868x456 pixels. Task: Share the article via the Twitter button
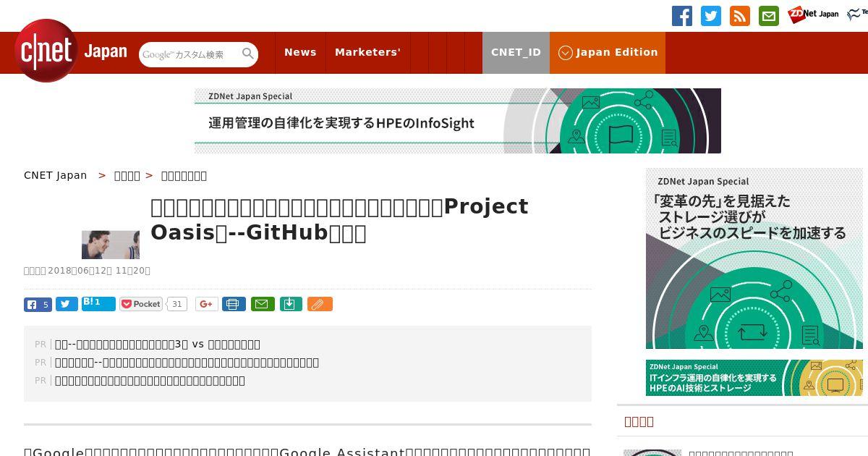(x=67, y=304)
